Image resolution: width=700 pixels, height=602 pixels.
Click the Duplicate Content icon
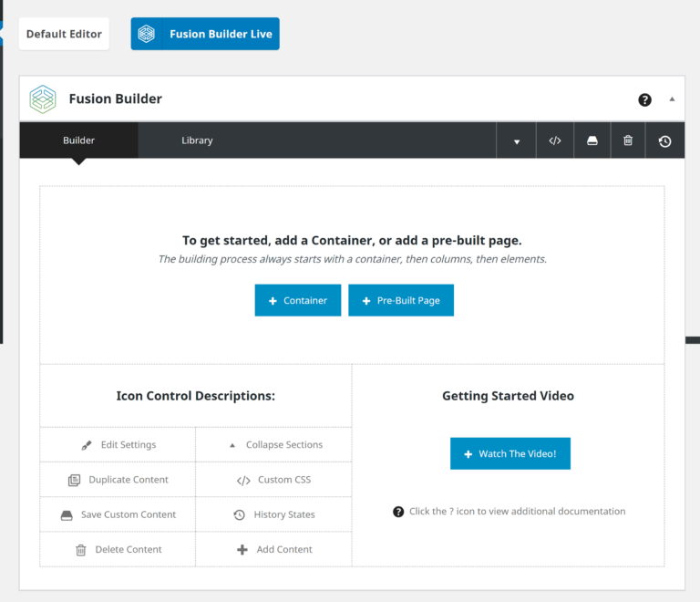coord(75,480)
